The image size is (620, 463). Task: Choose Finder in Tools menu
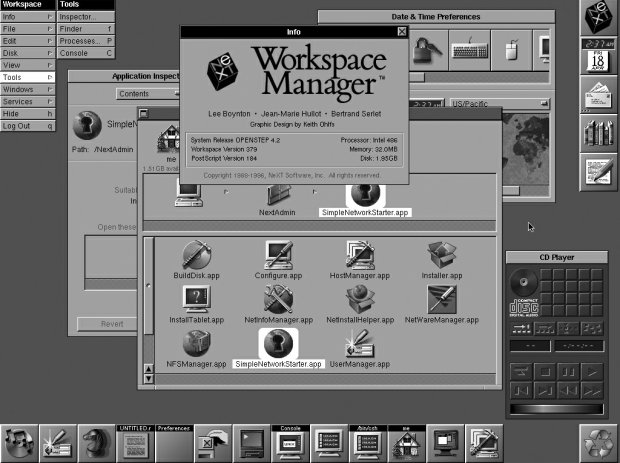pos(86,29)
